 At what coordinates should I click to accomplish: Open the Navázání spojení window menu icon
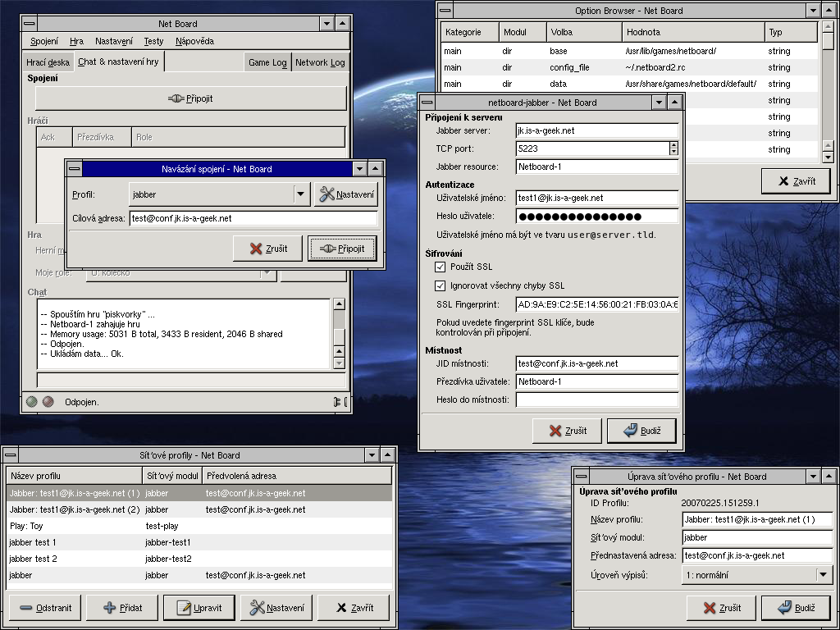coord(75,169)
